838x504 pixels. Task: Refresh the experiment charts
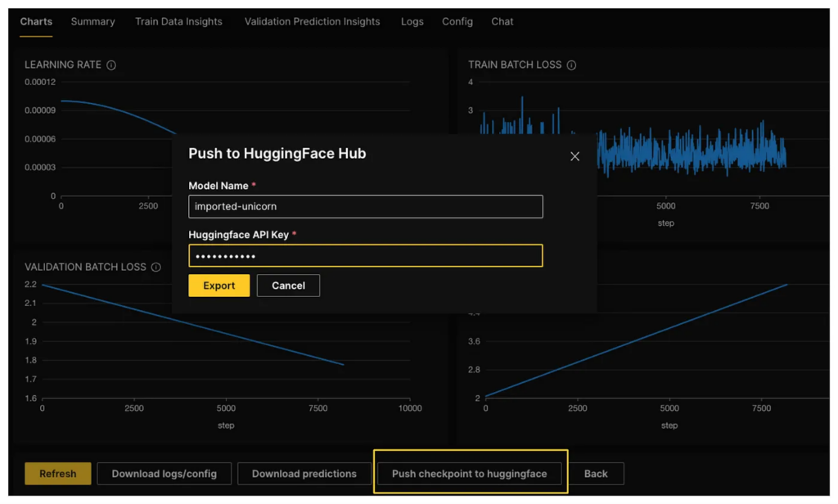click(58, 474)
